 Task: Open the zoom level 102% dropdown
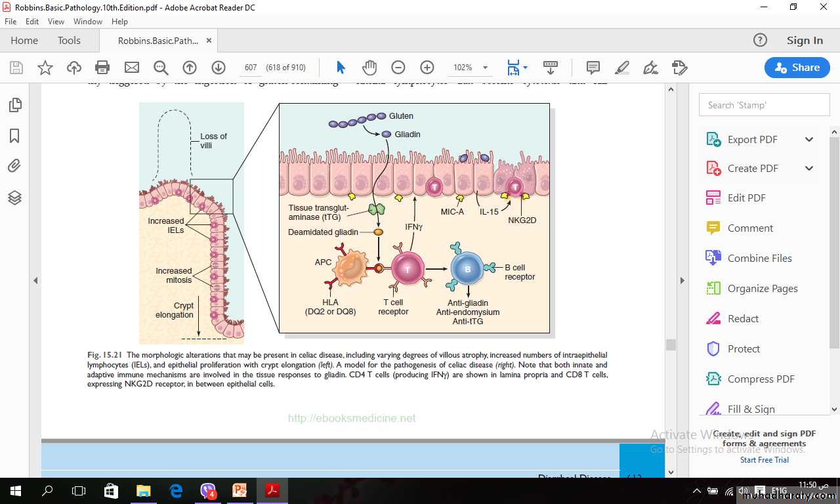[485, 68]
